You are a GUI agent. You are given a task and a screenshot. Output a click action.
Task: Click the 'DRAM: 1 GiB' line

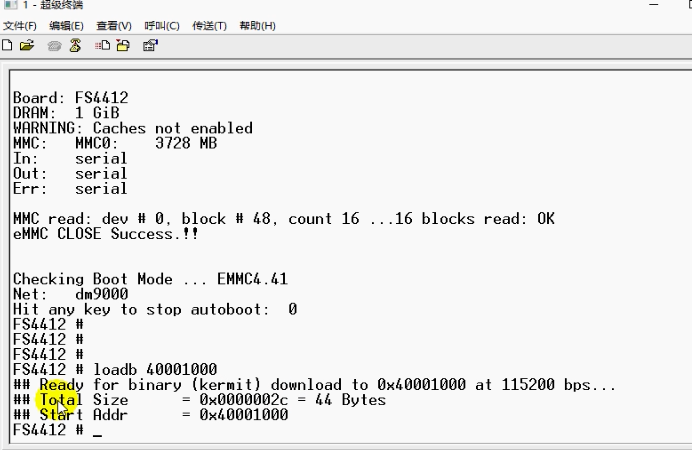point(66,112)
